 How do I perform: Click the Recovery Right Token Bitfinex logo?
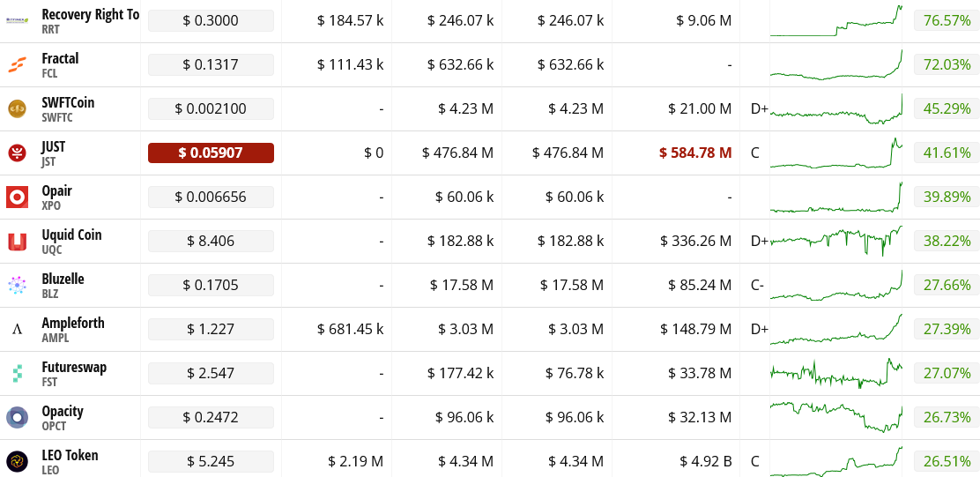(17, 20)
